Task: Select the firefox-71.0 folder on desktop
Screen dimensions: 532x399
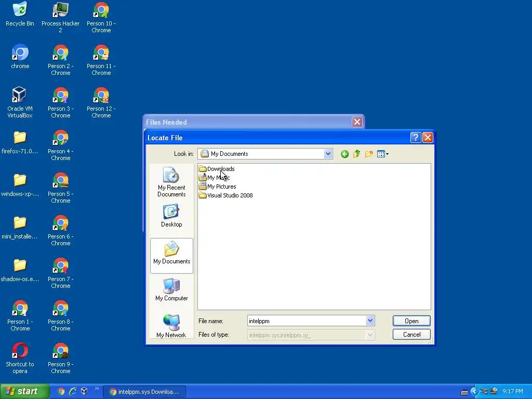Action: click(x=20, y=142)
